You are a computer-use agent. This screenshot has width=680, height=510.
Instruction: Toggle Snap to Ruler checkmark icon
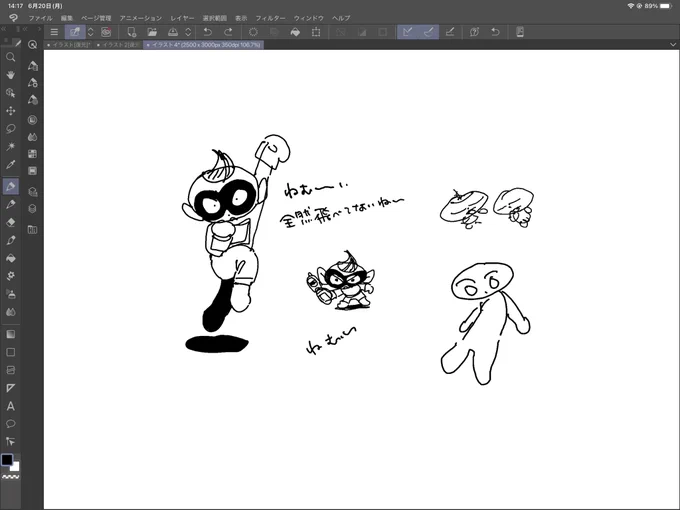click(408, 32)
